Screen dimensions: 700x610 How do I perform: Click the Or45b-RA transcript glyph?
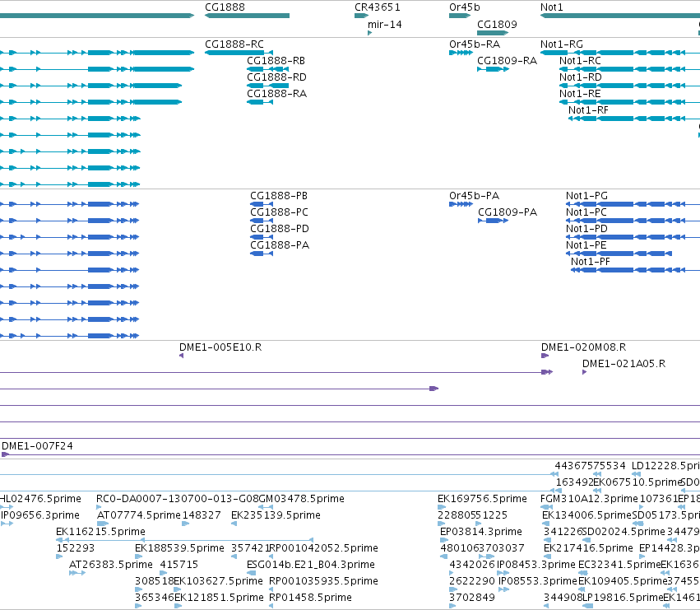461,53
